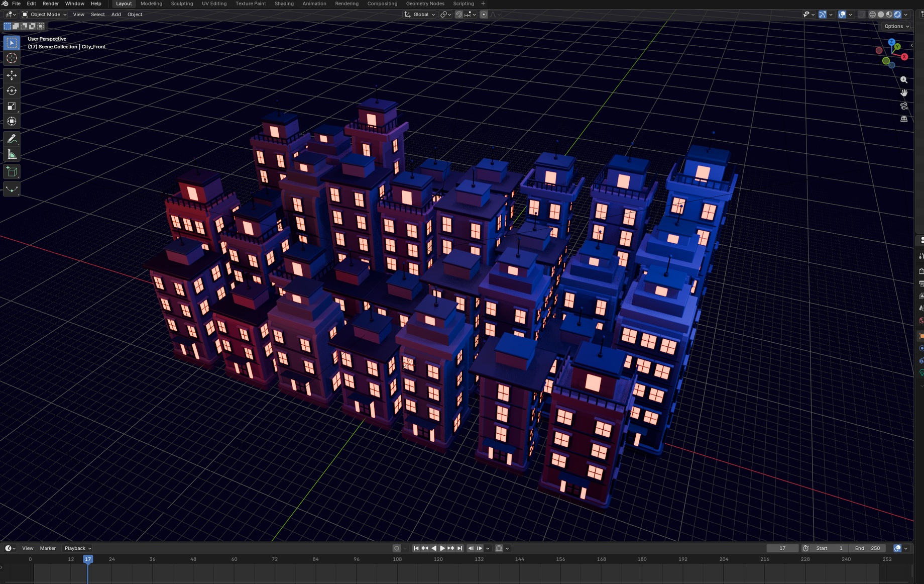Click the navigation gizmo Z axis
924x584 pixels.
pos(891,42)
